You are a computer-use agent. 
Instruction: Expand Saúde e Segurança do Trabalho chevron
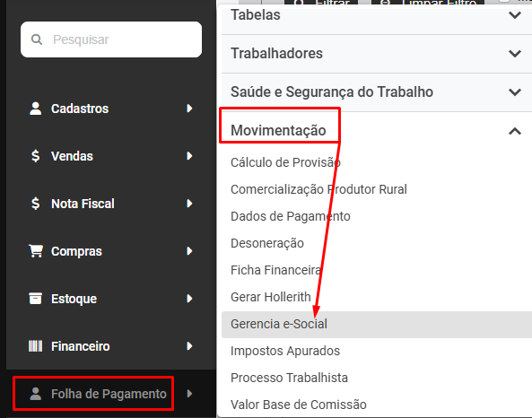pyautogui.click(x=515, y=92)
